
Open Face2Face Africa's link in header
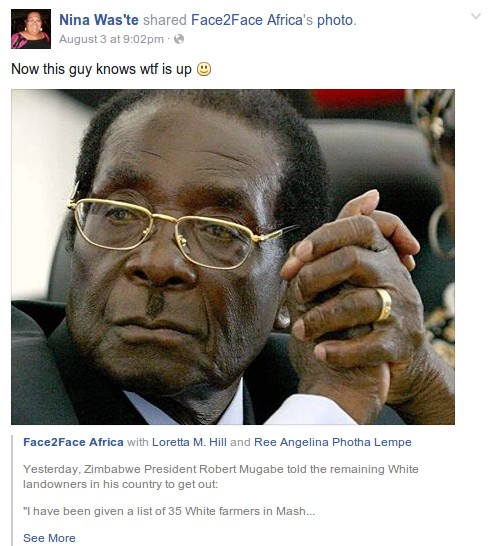tap(252, 20)
